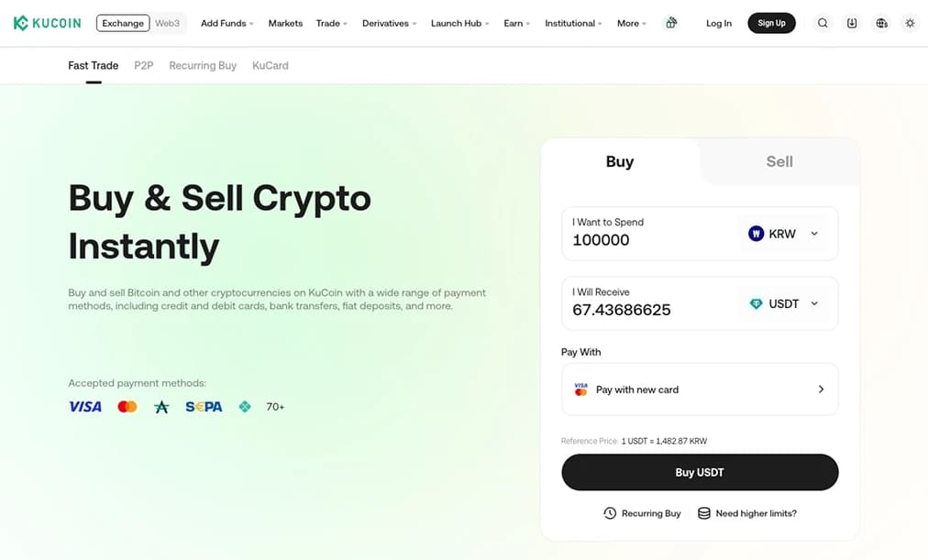Click the KuCoin logo

(x=47, y=22)
